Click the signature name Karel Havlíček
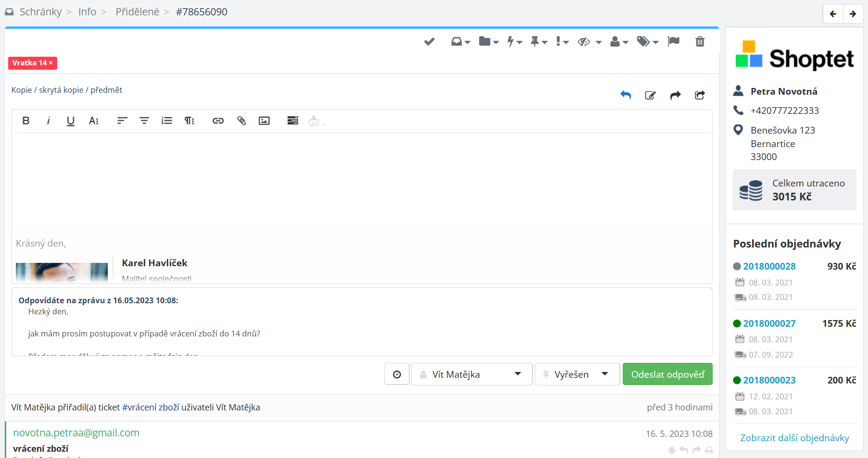Screen dimensions: 868x458 pos(154,263)
